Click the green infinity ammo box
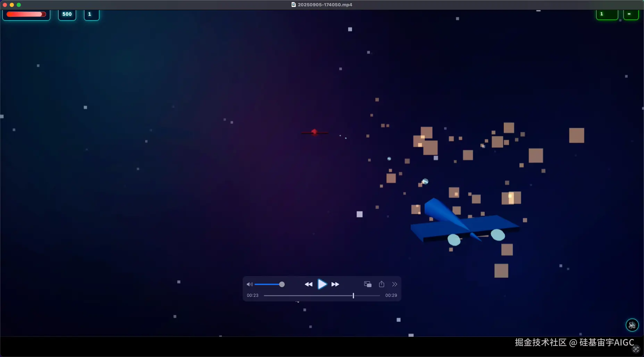644x357 pixels. click(630, 14)
